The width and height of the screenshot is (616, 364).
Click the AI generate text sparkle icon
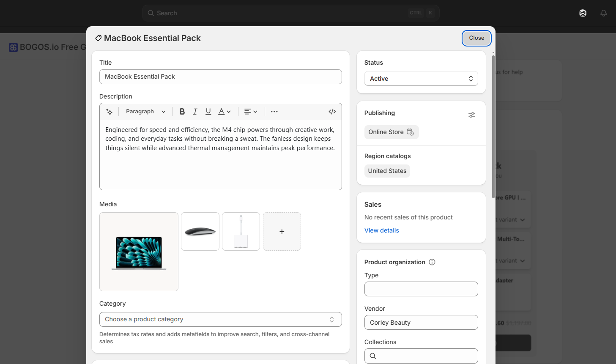pyautogui.click(x=110, y=112)
